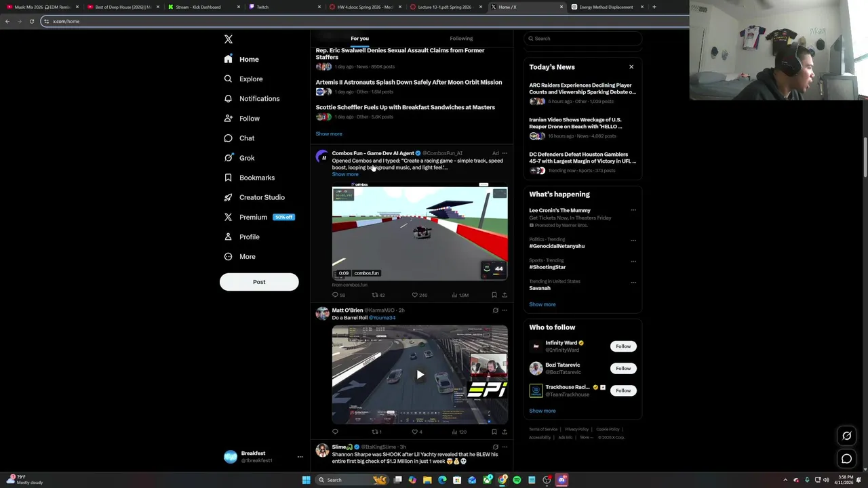This screenshot has height=488, width=868.
Task: Show more news below Scottie Scheffler story
Action: click(x=329, y=134)
